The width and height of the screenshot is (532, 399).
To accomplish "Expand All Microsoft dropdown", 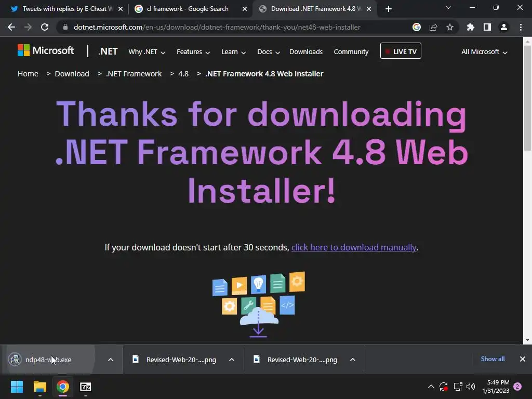I will (x=484, y=52).
